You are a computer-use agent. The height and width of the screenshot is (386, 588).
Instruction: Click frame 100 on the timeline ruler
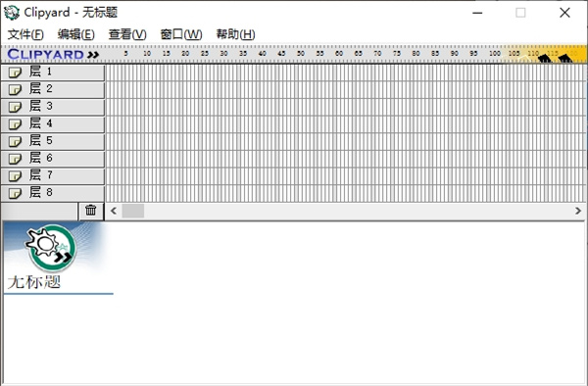click(495, 53)
